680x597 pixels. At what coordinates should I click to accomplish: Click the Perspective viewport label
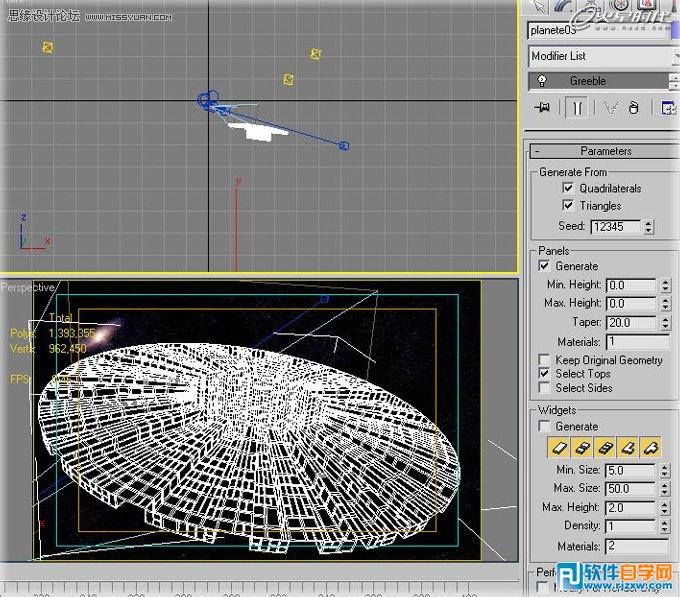[x=27, y=287]
